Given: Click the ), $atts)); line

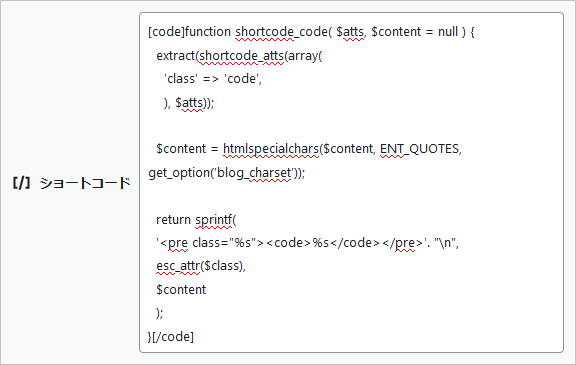Looking at the screenshot, I should pyautogui.click(x=189, y=103).
